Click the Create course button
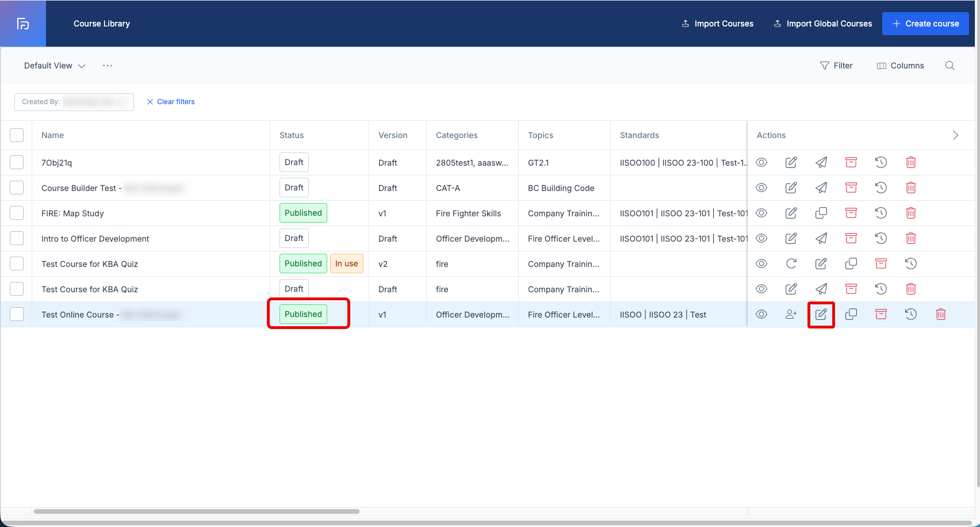Image resolution: width=980 pixels, height=527 pixels. pos(925,24)
